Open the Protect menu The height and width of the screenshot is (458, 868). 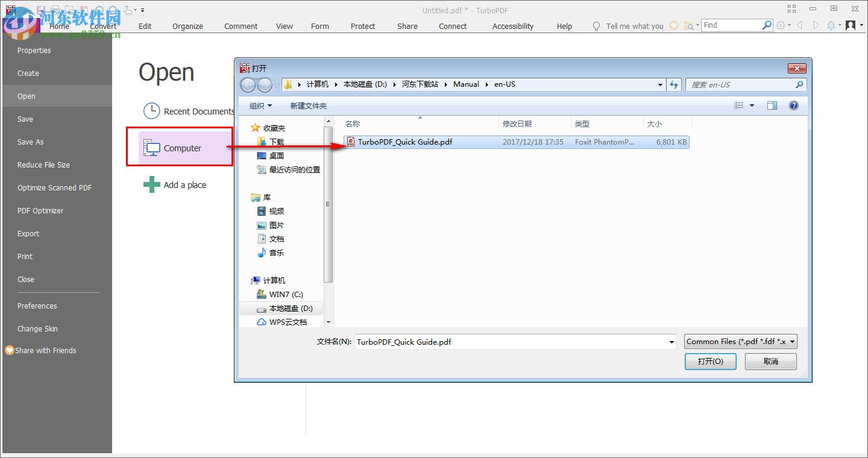[362, 26]
